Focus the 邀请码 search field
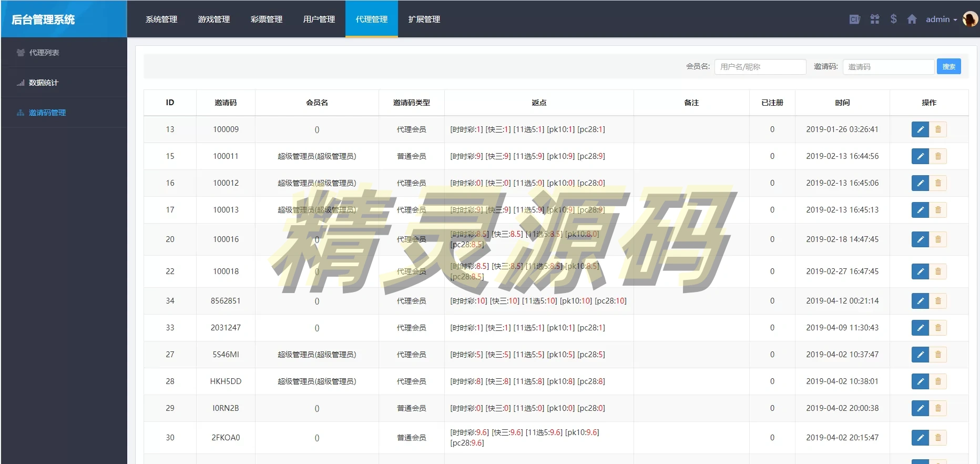The width and height of the screenshot is (980, 464). [889, 67]
